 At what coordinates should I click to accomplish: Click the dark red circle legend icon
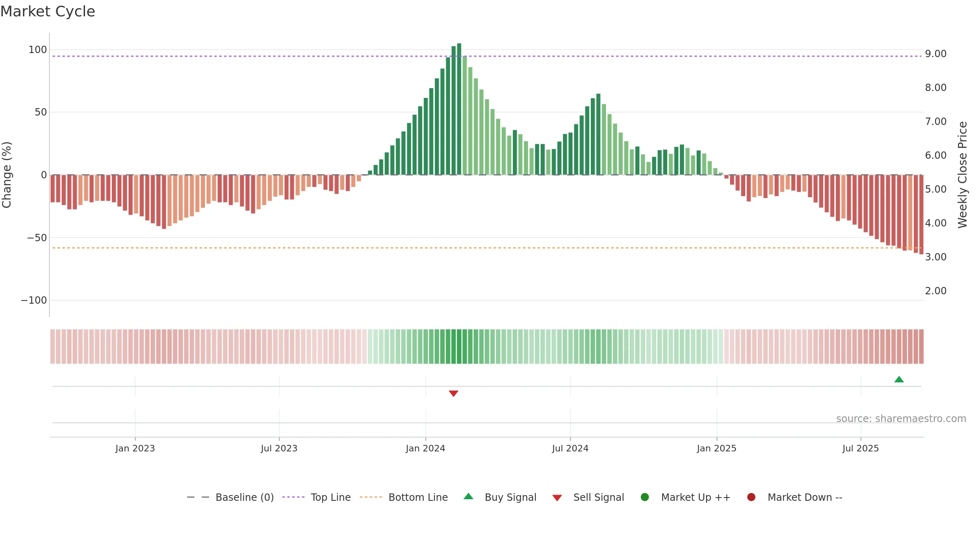pos(751,497)
